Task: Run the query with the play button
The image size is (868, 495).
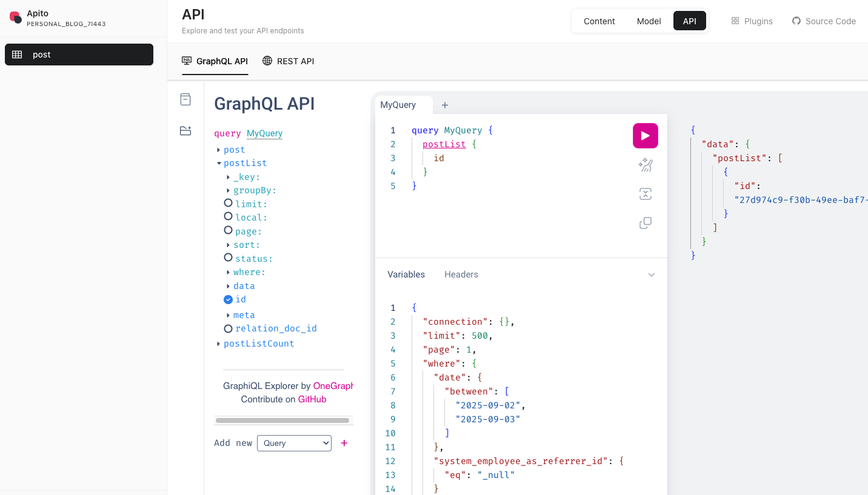Action: coord(645,136)
